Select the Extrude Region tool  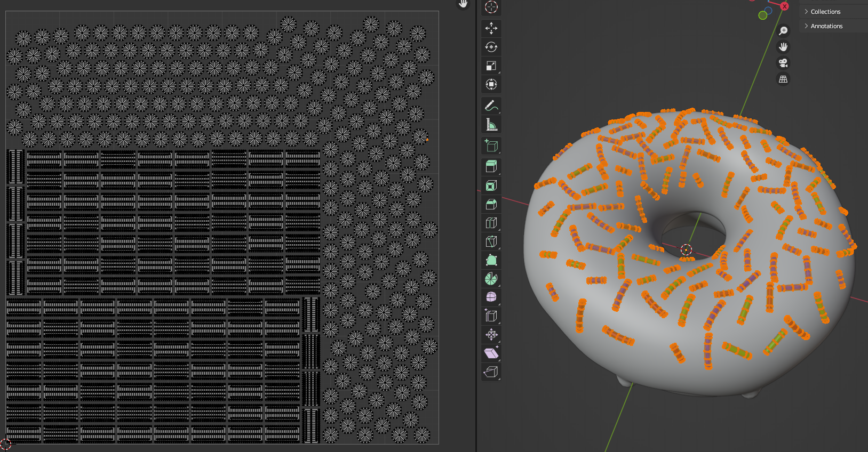click(x=491, y=167)
